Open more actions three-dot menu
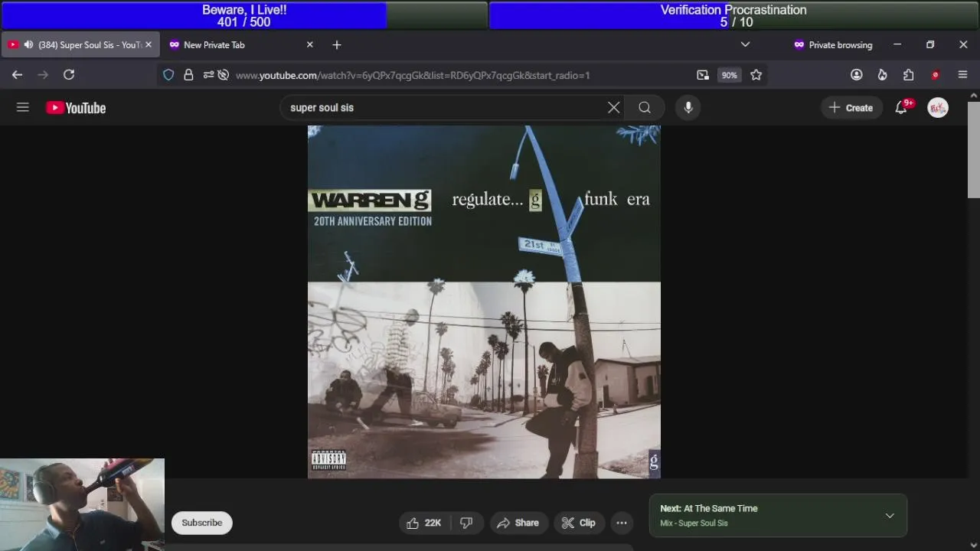980x551 pixels. [x=622, y=523]
